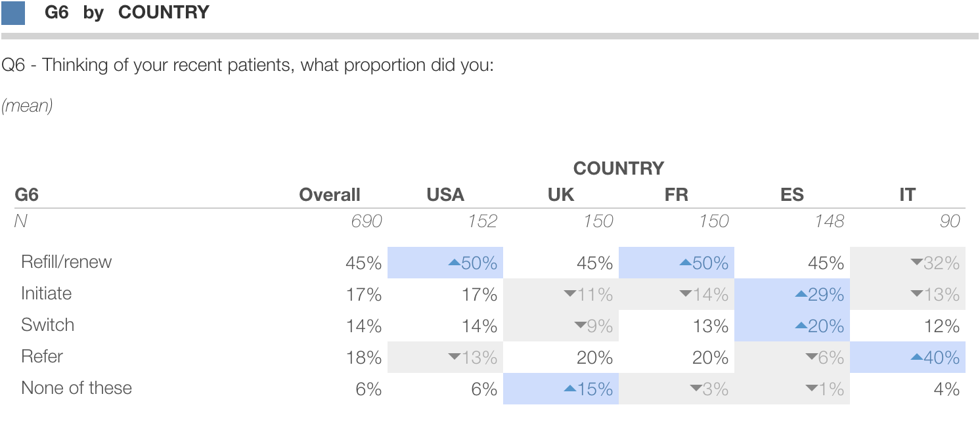Click the G6 by COUNTRY title

tap(127, 12)
